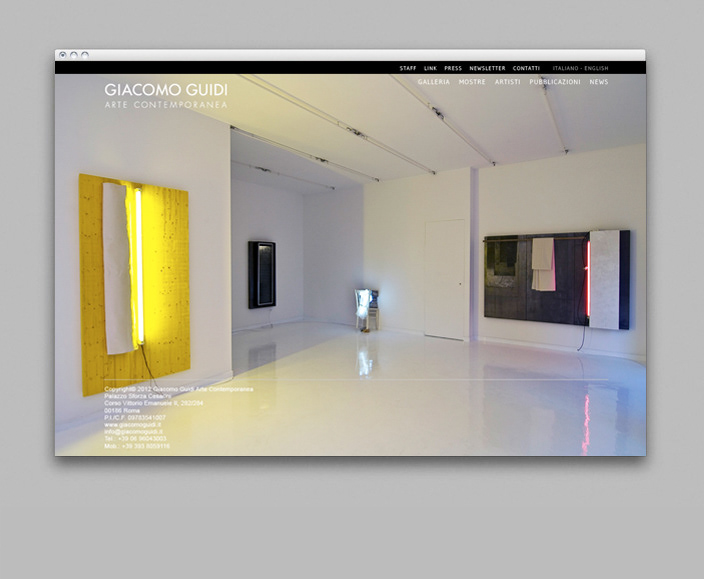Click the Mob. +39 393 phone number

[x=137, y=446]
